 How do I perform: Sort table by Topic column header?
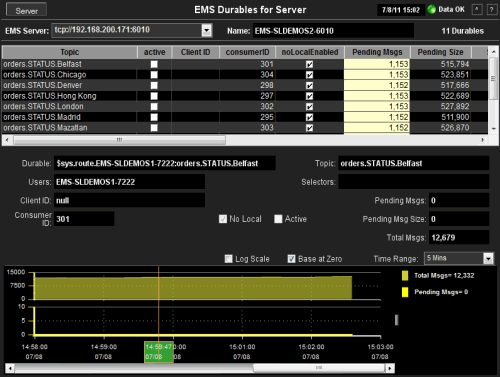[70, 52]
